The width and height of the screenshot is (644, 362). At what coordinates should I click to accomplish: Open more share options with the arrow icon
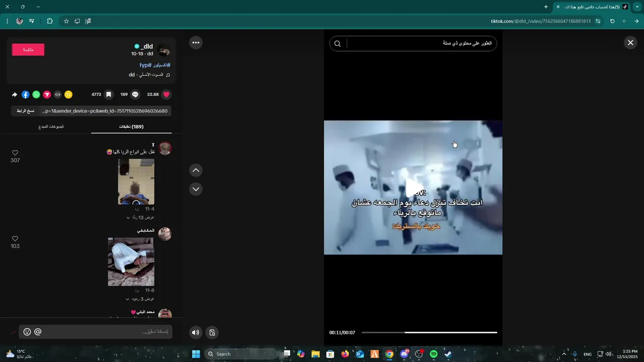pyautogui.click(x=15, y=95)
